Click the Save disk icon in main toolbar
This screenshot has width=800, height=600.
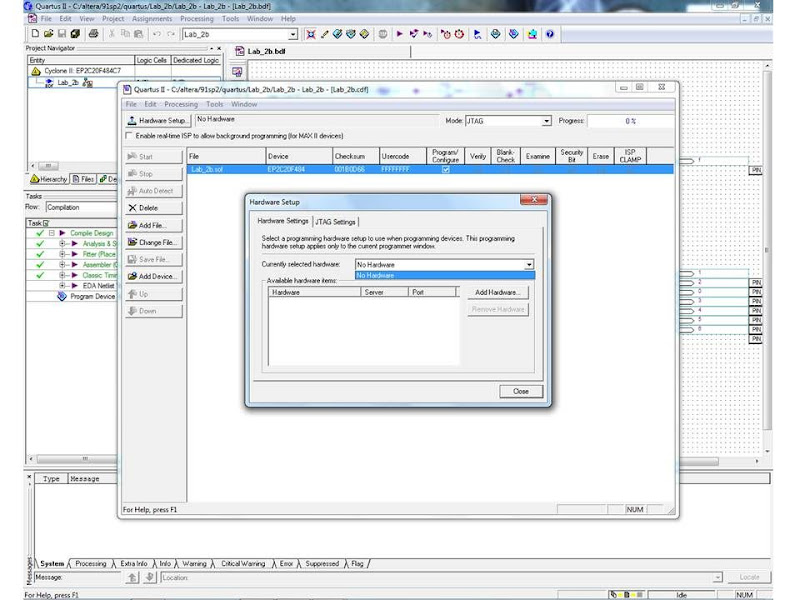pos(62,34)
